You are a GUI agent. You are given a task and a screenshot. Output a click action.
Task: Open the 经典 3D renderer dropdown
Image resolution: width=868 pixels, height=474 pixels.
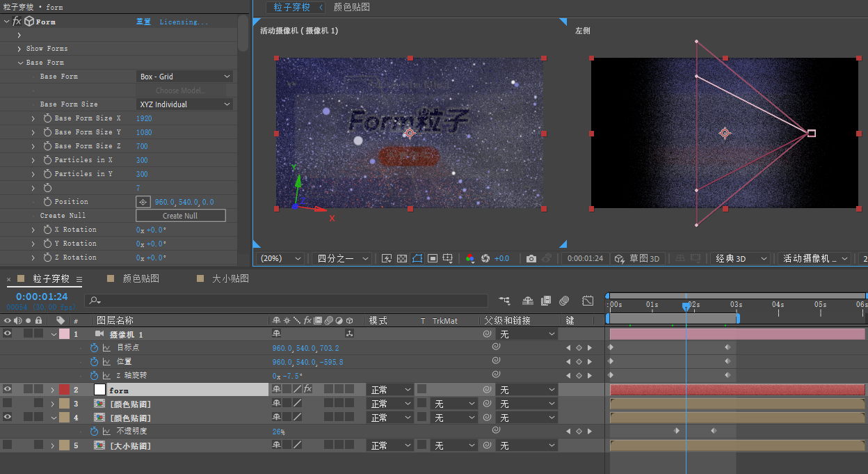(741, 258)
